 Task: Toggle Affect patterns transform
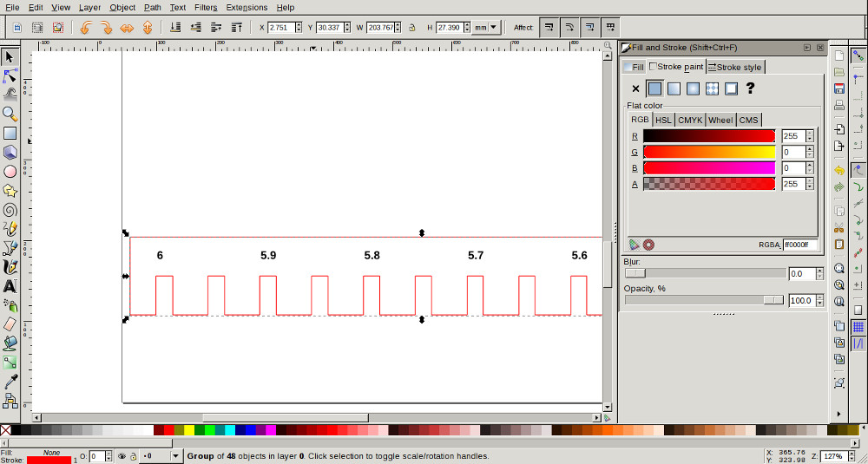pyautogui.click(x=610, y=27)
